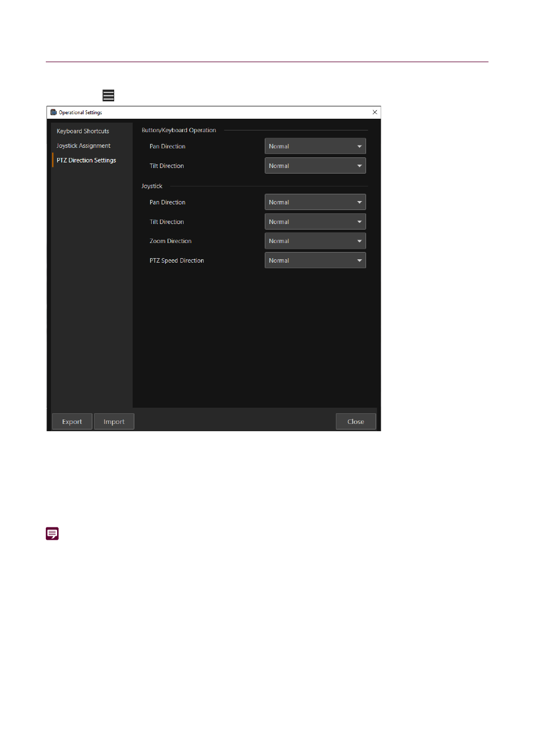Click the Close button at bottom right
Image resolution: width=534 pixels, height=756 pixels.
click(x=355, y=422)
